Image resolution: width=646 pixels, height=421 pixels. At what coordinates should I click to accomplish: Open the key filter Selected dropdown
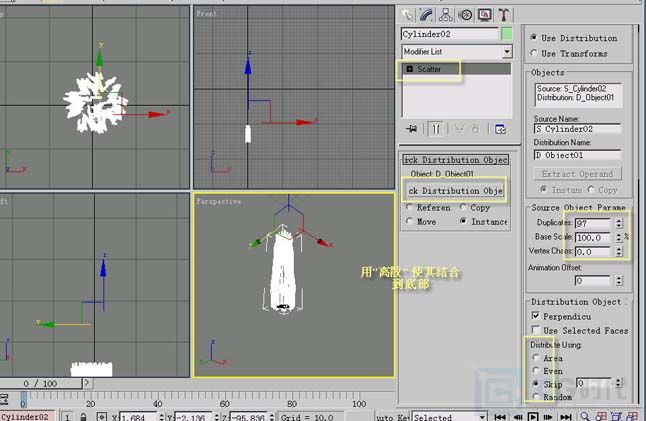coord(482,417)
